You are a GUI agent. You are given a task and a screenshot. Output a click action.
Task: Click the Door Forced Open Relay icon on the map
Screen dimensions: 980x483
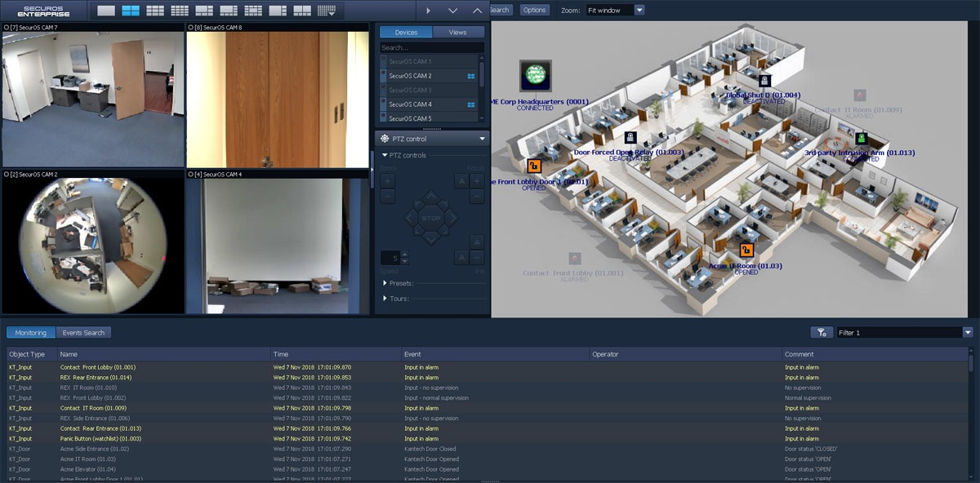629,138
